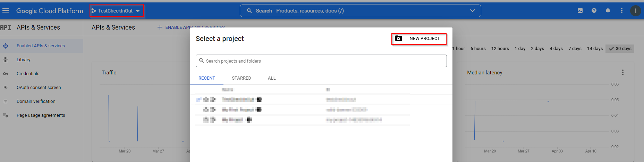Open the notifications bell
This screenshot has width=644, height=162.
click(608, 11)
